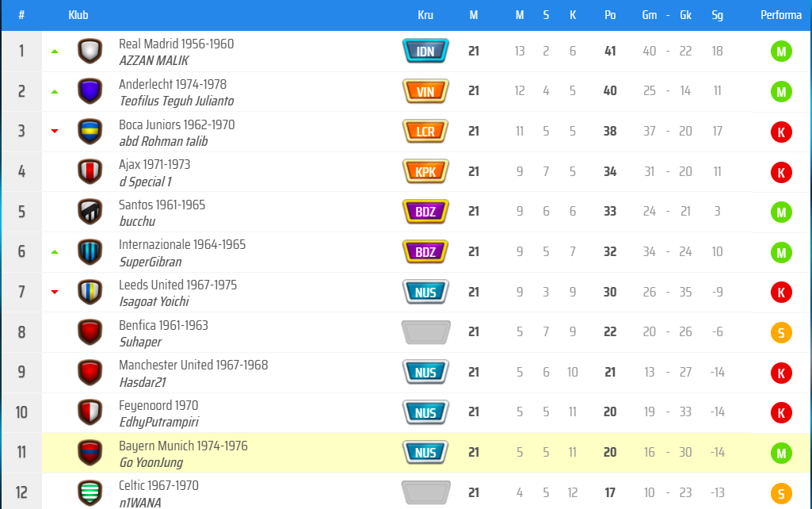Click Anderlecht 1974-1978 purple shield crest
Screen dimensions: 812x509
point(90,91)
